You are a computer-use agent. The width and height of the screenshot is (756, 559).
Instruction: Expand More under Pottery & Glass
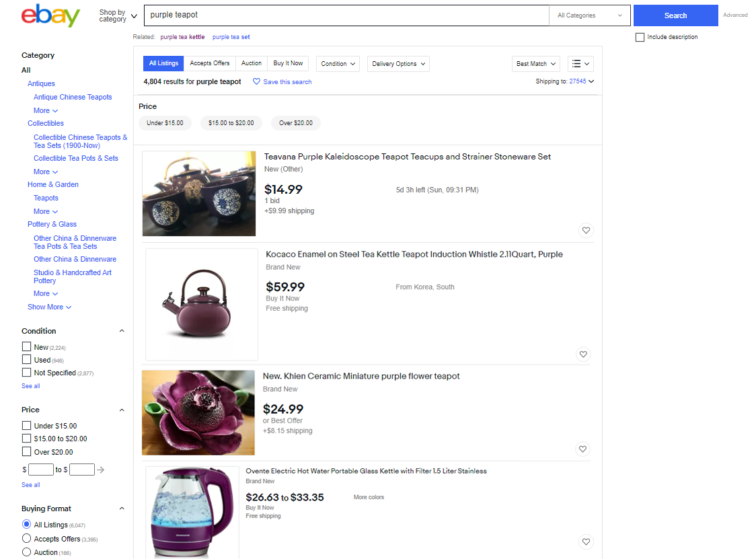pos(46,293)
